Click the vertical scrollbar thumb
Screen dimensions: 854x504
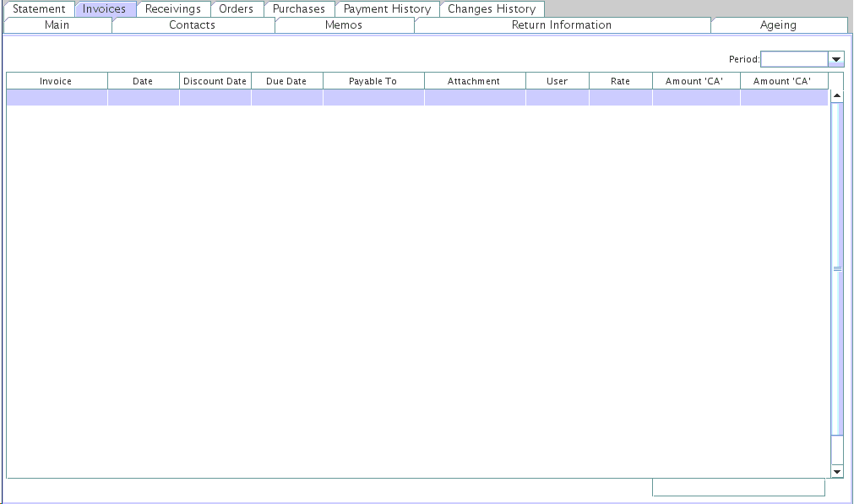(837, 268)
